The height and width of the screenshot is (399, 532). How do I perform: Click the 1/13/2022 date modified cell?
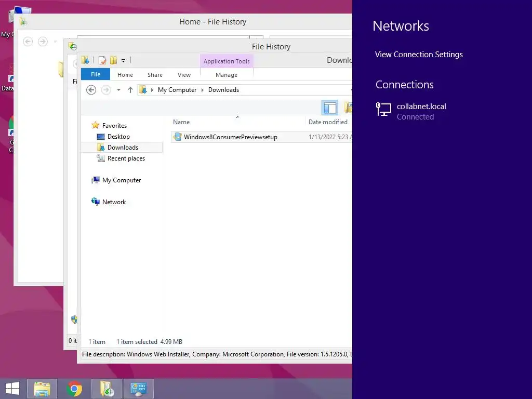pyautogui.click(x=330, y=137)
